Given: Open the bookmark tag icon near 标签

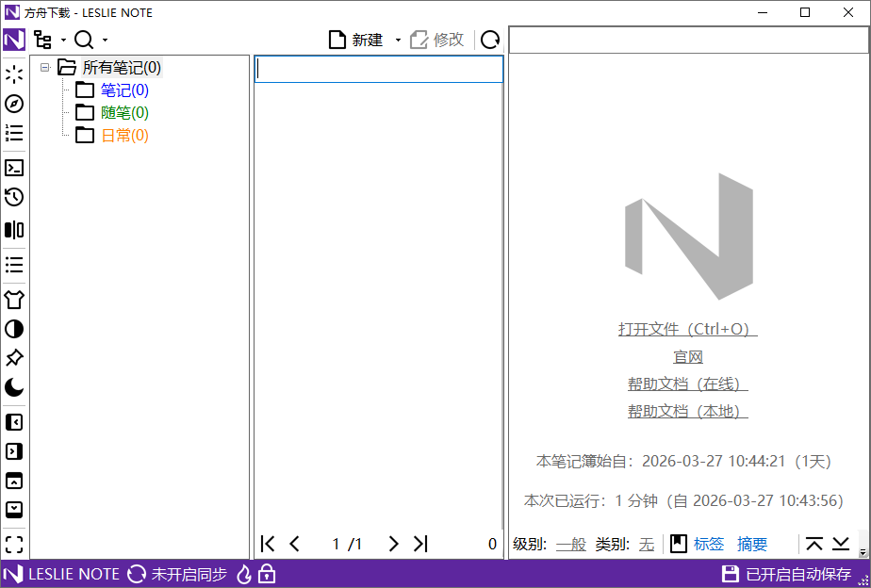Looking at the screenshot, I should click(x=676, y=544).
